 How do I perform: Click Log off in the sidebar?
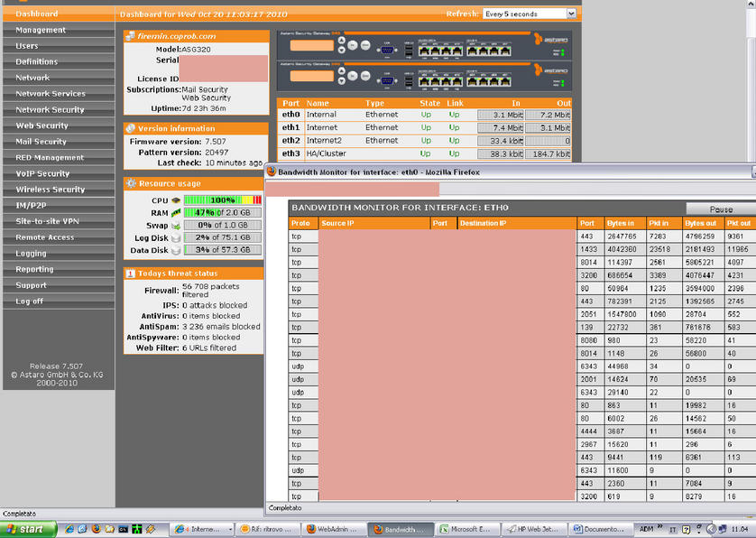click(59, 301)
